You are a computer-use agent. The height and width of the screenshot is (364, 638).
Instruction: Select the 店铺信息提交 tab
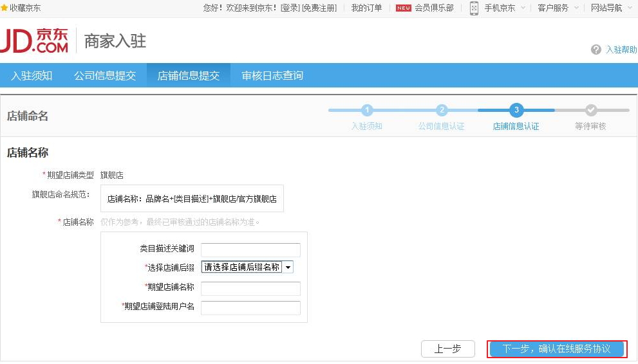coord(189,75)
